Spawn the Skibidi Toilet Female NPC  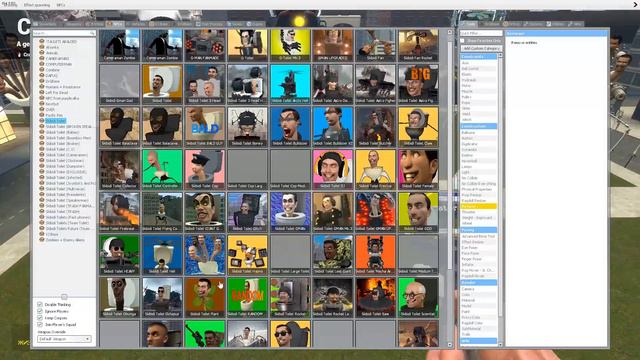click(418, 169)
